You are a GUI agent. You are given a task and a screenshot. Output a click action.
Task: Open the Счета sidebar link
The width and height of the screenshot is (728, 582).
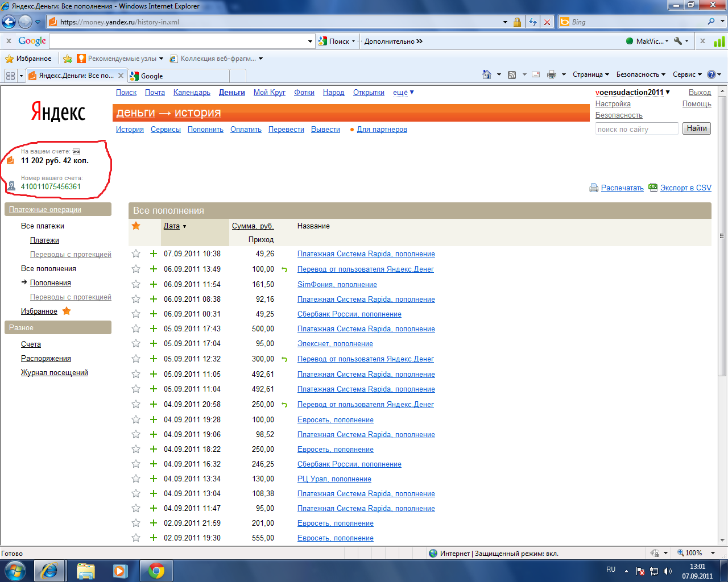tap(31, 344)
